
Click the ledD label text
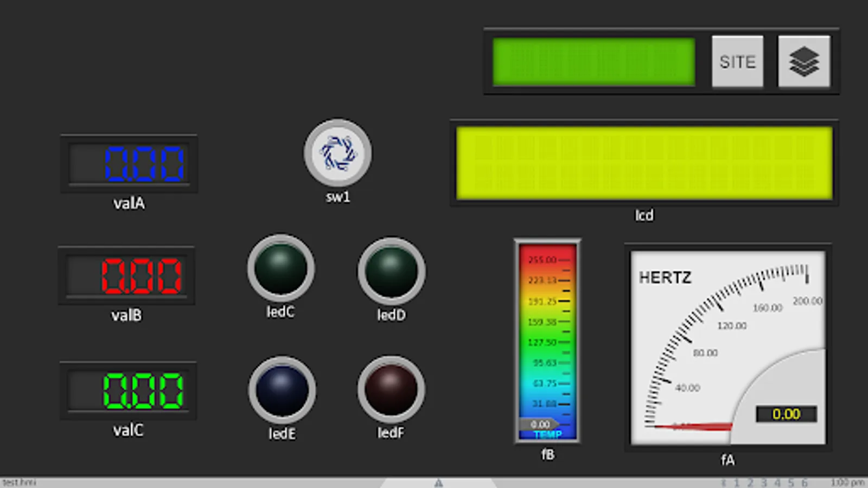click(x=391, y=315)
